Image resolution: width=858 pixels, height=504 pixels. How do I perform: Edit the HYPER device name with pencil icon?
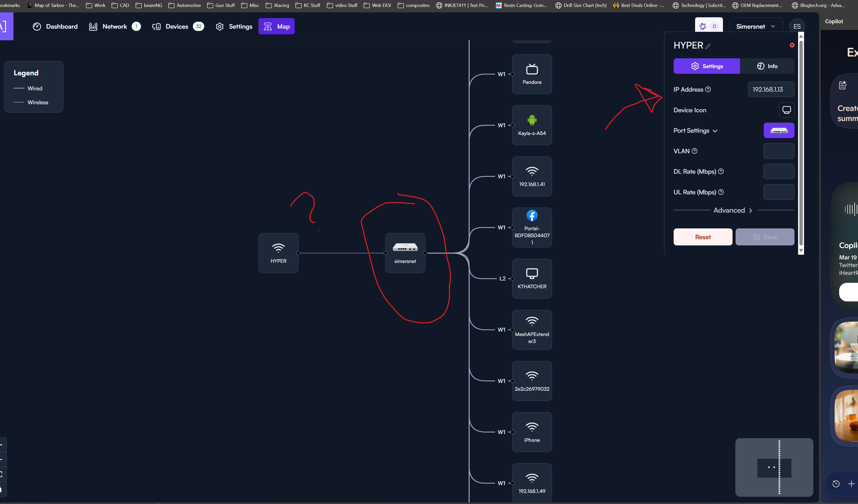(x=708, y=46)
